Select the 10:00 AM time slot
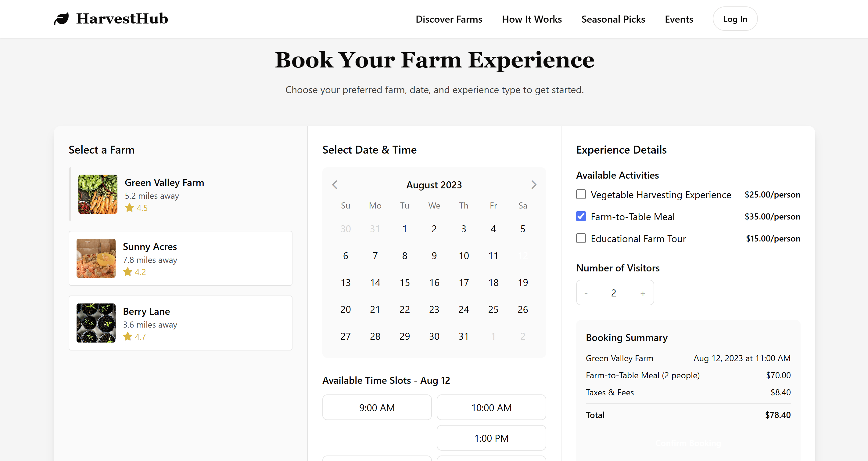The width and height of the screenshot is (868, 461). click(x=491, y=408)
